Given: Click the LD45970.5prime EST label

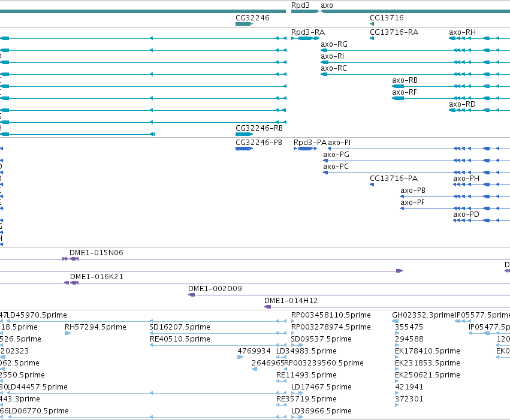Looking at the screenshot, I should (37, 315).
